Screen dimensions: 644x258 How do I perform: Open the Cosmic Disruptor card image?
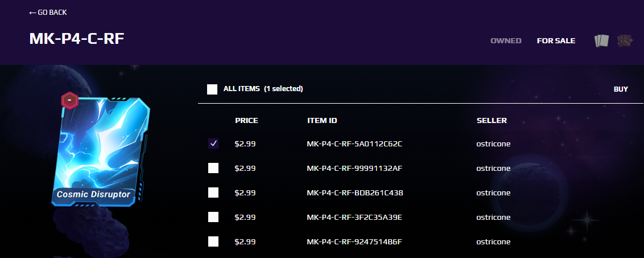(101, 151)
